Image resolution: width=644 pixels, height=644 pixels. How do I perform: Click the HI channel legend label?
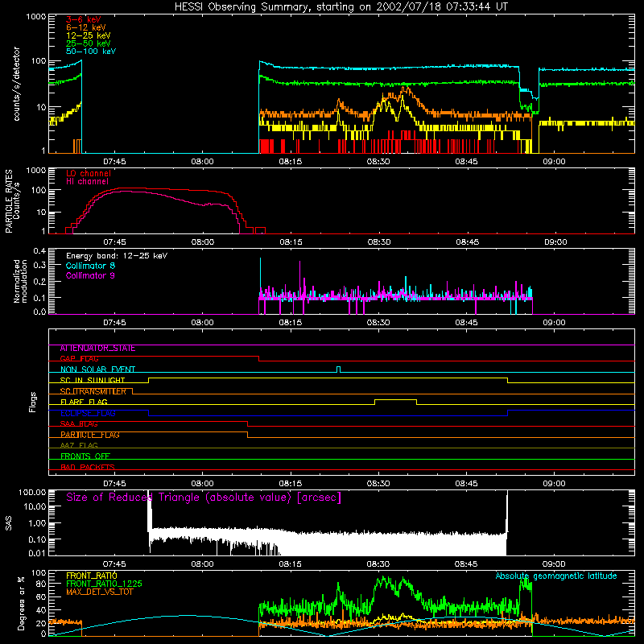[88, 181]
